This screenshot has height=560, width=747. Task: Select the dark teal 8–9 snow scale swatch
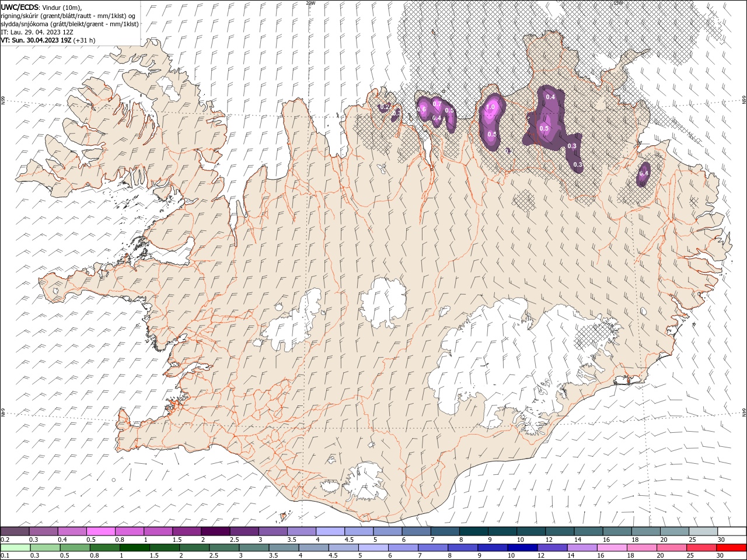pos(474,531)
